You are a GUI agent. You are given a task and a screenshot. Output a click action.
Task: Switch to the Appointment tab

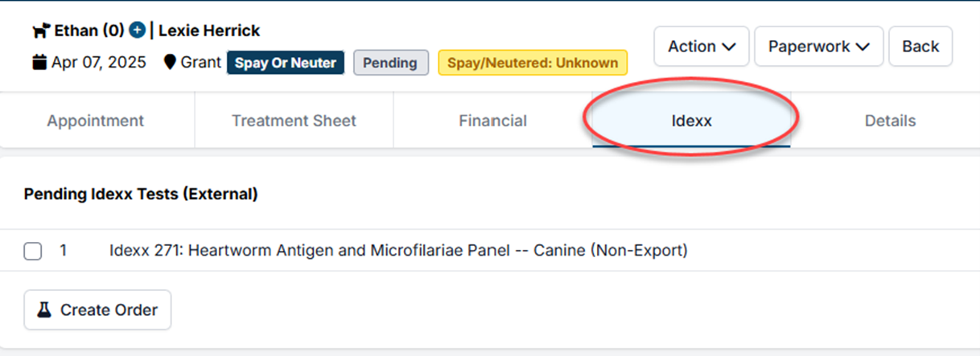point(96,121)
